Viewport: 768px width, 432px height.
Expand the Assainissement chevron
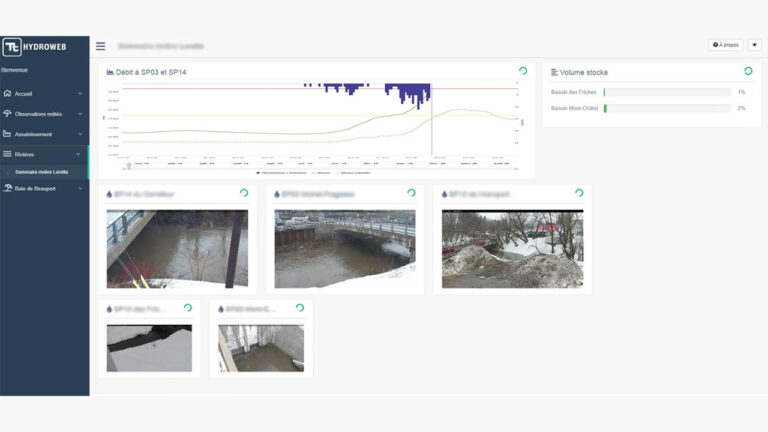tap(80, 134)
